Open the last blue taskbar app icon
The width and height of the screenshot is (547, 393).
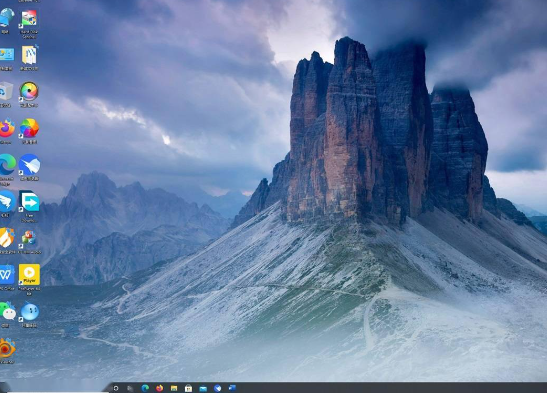(232, 388)
